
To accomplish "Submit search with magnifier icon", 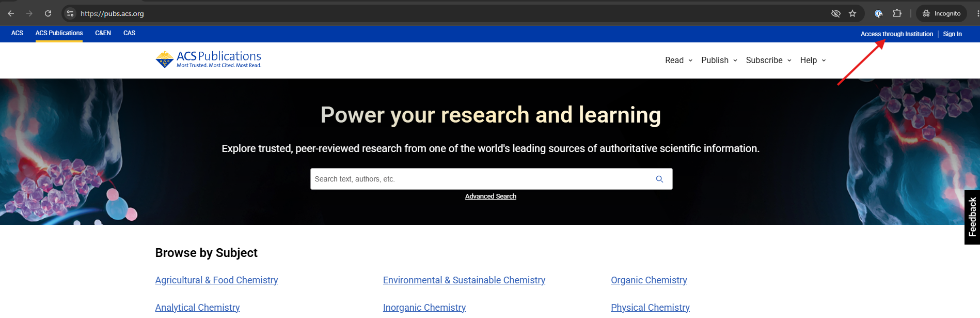I will 659,179.
